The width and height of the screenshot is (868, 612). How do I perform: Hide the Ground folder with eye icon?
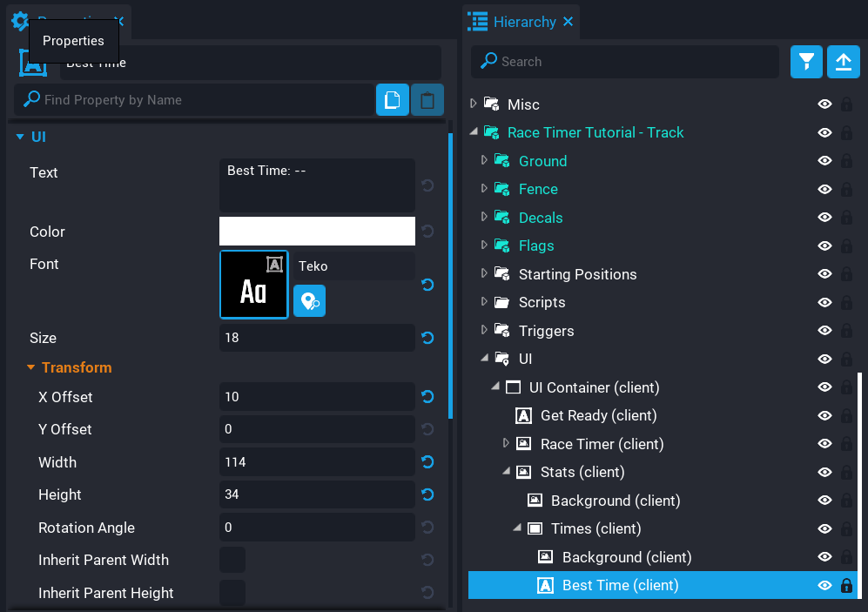[x=824, y=161]
